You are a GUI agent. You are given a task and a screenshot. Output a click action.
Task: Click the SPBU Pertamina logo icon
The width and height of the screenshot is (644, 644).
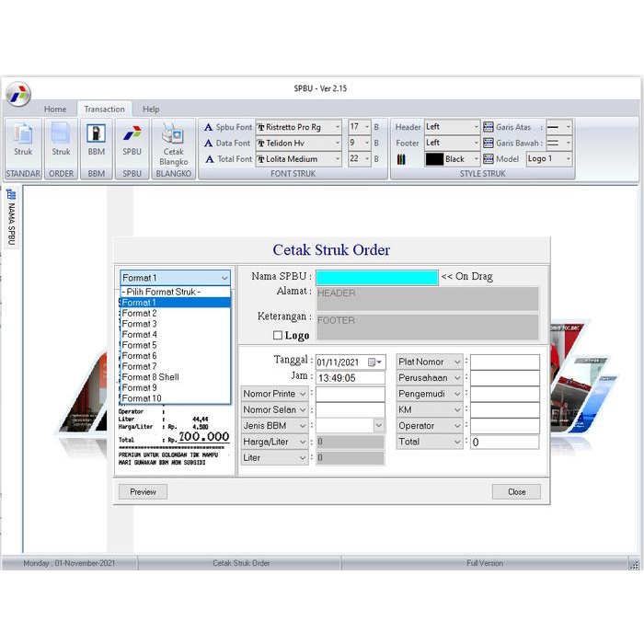click(x=132, y=133)
